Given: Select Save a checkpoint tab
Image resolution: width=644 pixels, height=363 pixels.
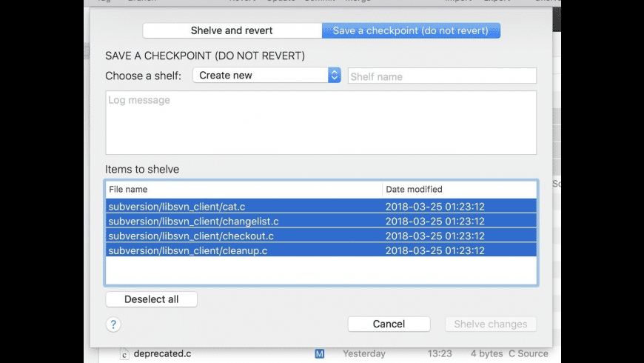Looking at the screenshot, I should (411, 30).
